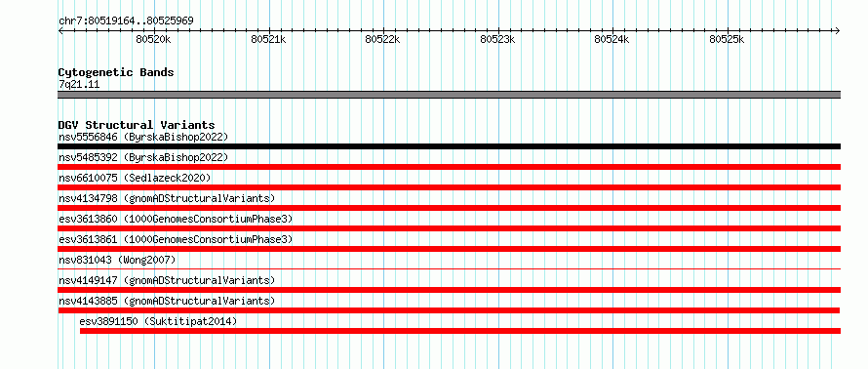Click the red nsv6610075 variant bar

pos(449,187)
